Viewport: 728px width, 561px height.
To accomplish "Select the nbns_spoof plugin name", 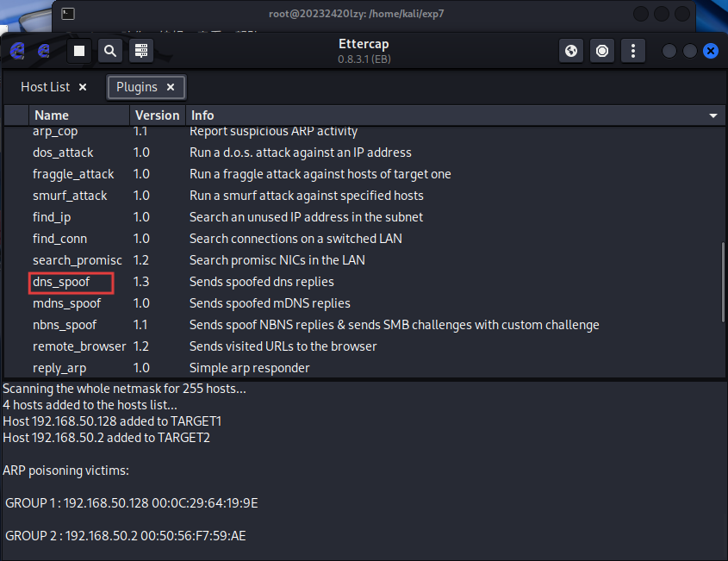I will 65,325.
